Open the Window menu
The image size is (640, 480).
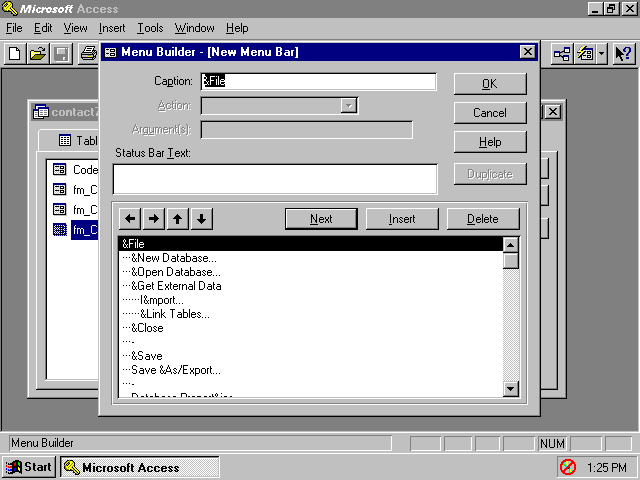[x=195, y=28]
